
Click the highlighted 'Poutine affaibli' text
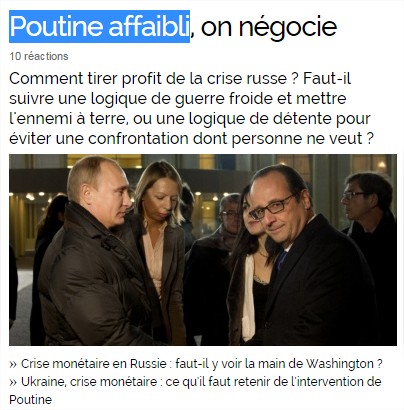(99, 27)
